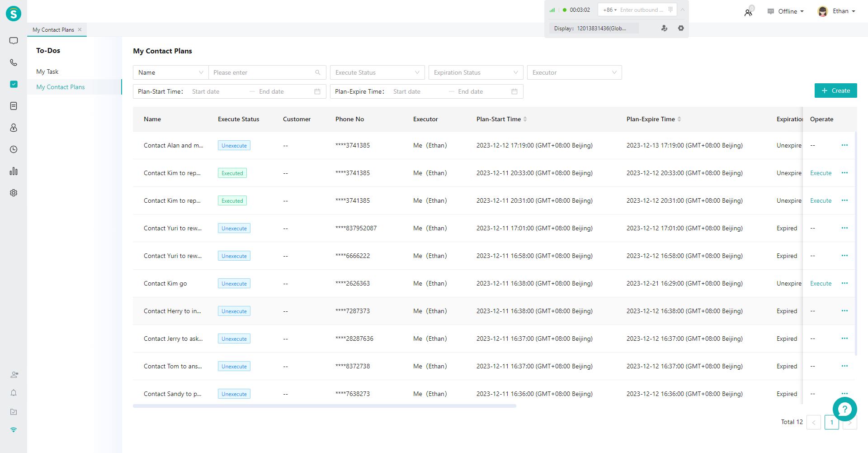Open the history clock sidebar icon
The image size is (868, 453).
[x=14, y=149]
